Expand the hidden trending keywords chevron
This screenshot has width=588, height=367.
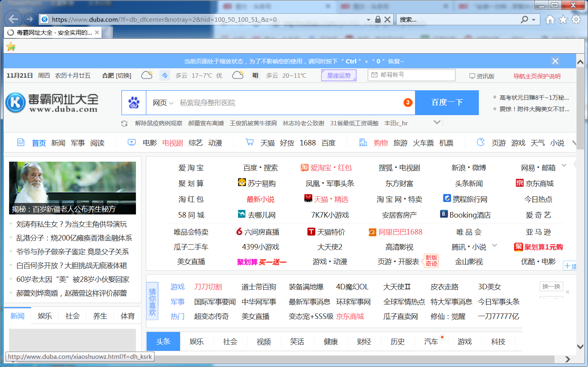437,123
